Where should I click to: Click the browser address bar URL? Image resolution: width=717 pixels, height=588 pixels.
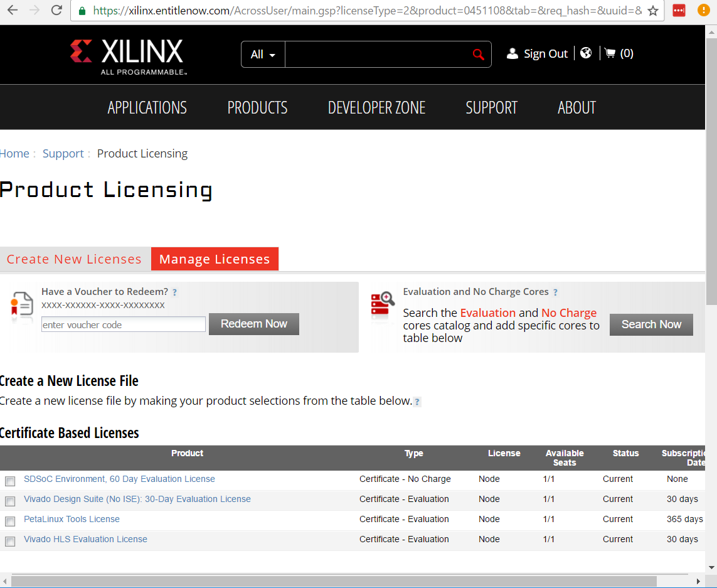point(367,11)
